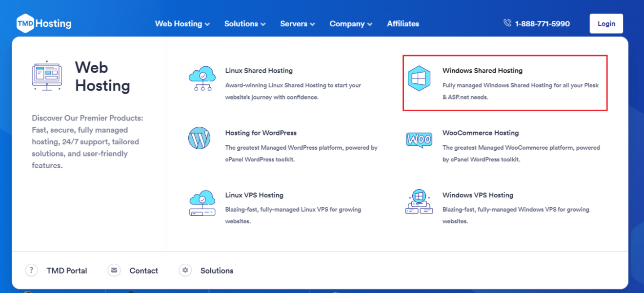Screen dimensions: 644x293
Task: Click the TMD Portal question mark icon
Action: [x=31, y=270]
